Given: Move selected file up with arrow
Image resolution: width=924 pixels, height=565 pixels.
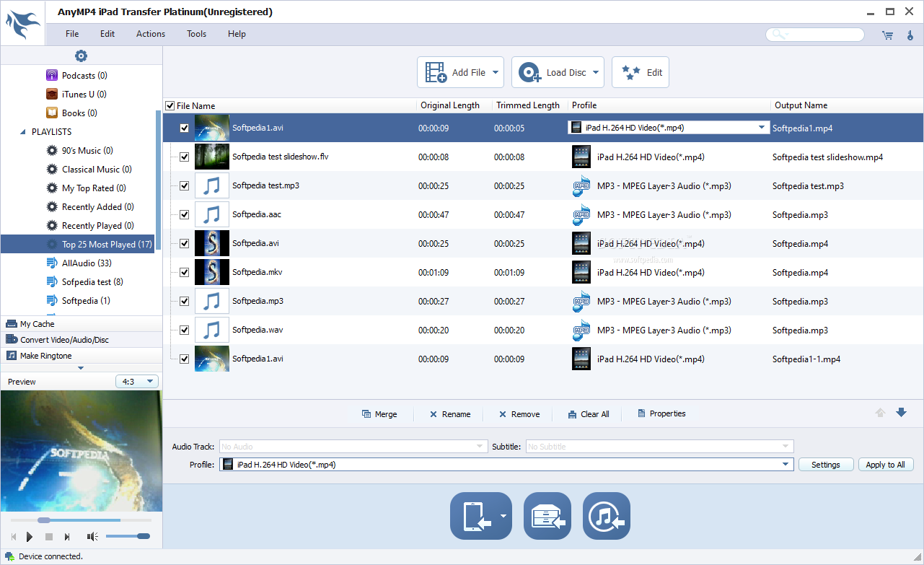Looking at the screenshot, I should coord(880,413).
